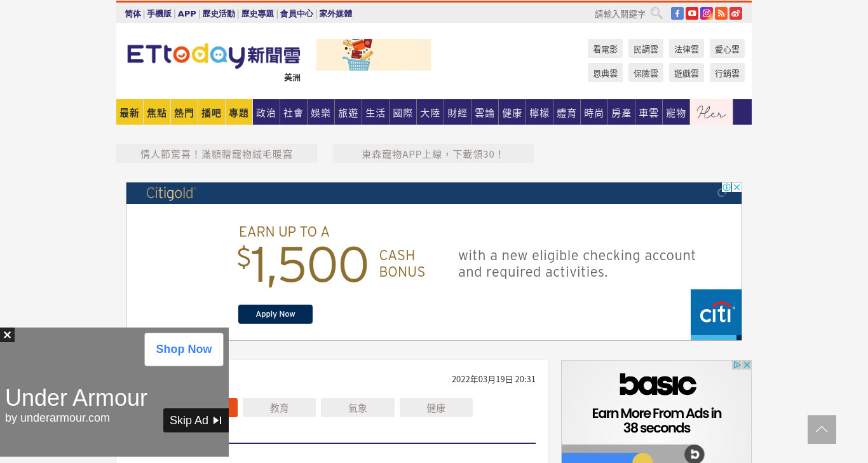Open the APP link in top bar
The width and height of the screenshot is (868, 463).
(187, 14)
